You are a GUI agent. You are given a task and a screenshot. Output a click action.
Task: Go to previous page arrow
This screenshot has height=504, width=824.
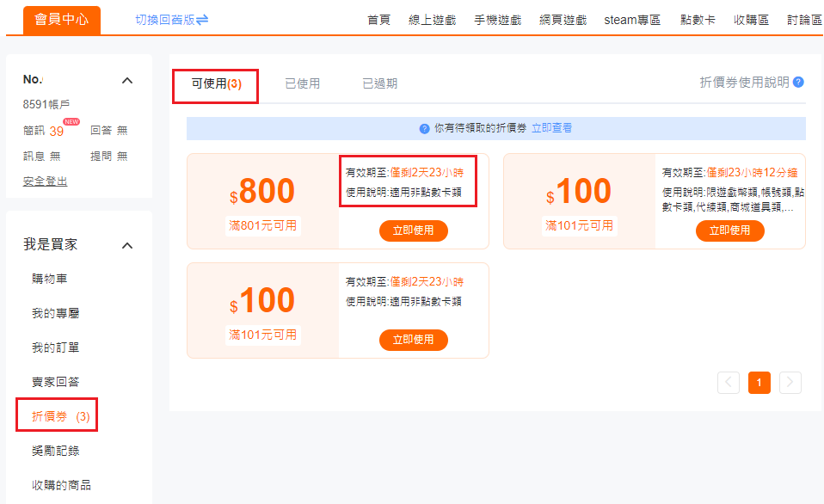tap(729, 383)
